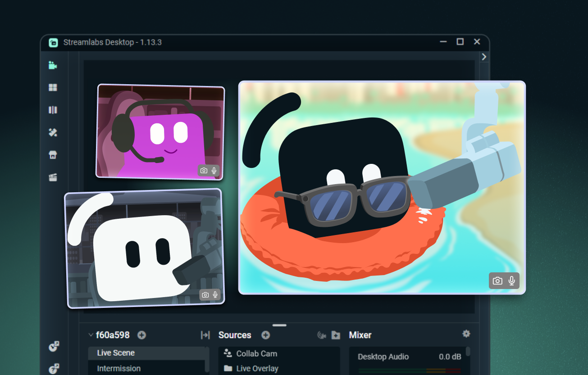Click the Live Overlay folder icon

228,368
